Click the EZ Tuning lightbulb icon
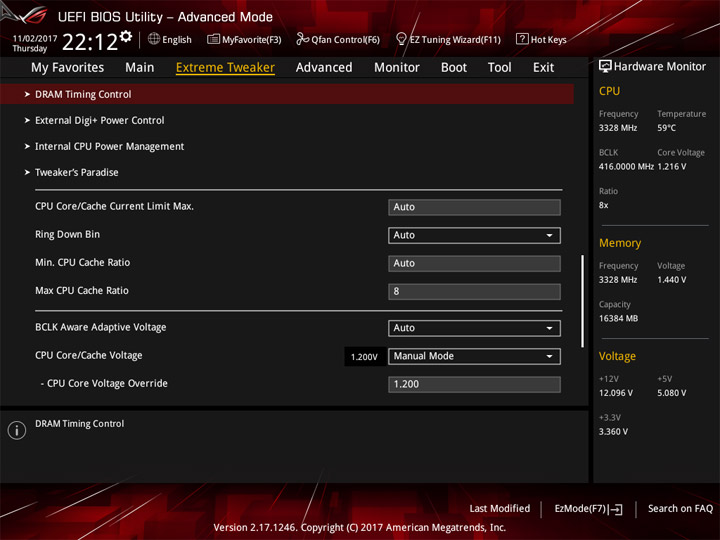 click(x=401, y=39)
